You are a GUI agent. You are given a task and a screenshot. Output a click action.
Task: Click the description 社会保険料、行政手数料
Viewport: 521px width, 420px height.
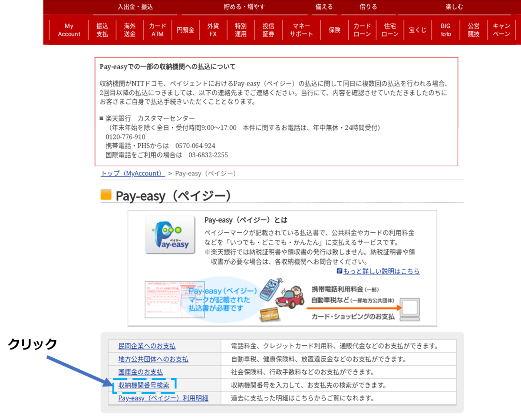(x=303, y=372)
